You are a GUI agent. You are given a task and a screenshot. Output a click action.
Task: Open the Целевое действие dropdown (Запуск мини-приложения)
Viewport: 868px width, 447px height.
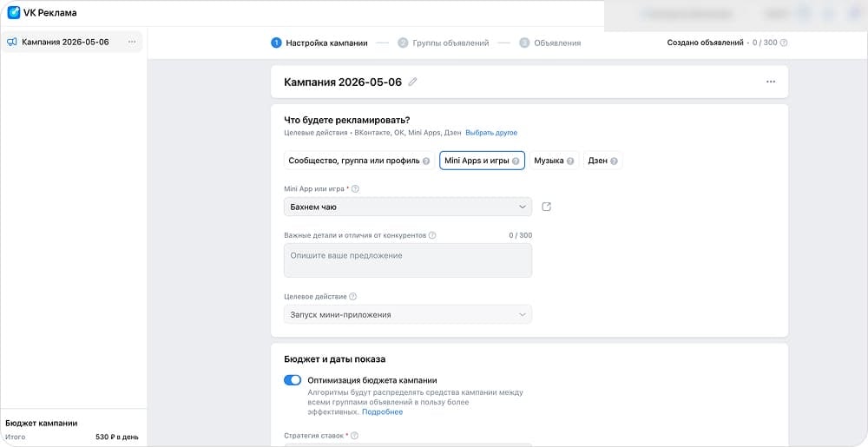tap(408, 314)
